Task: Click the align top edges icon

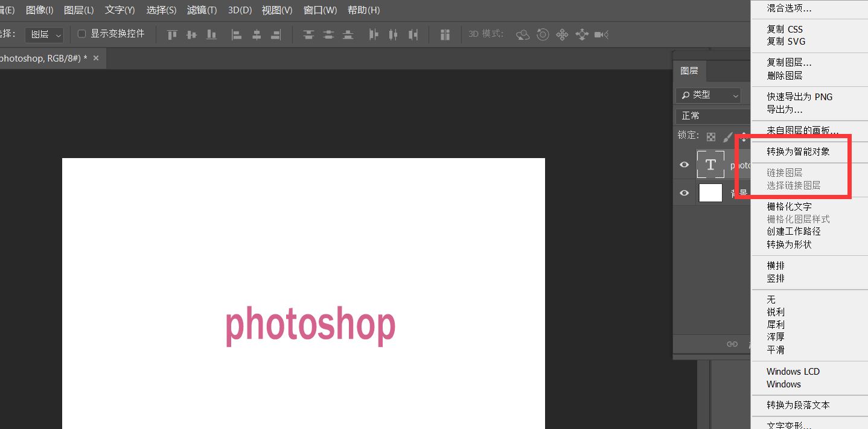Action: pyautogui.click(x=173, y=34)
